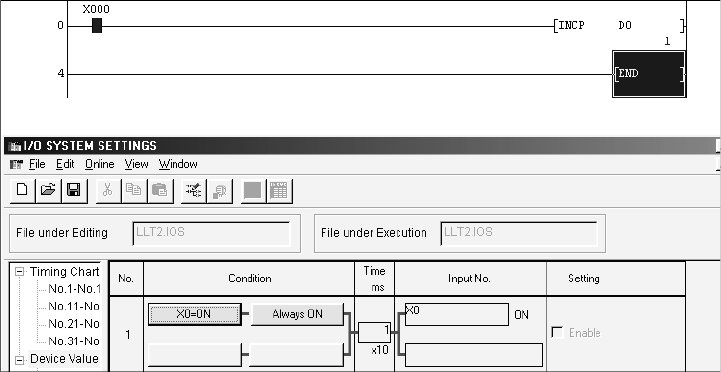This screenshot has height=372, width=721.
Task: Save settings with the floppy disk icon
Action: coord(74,190)
